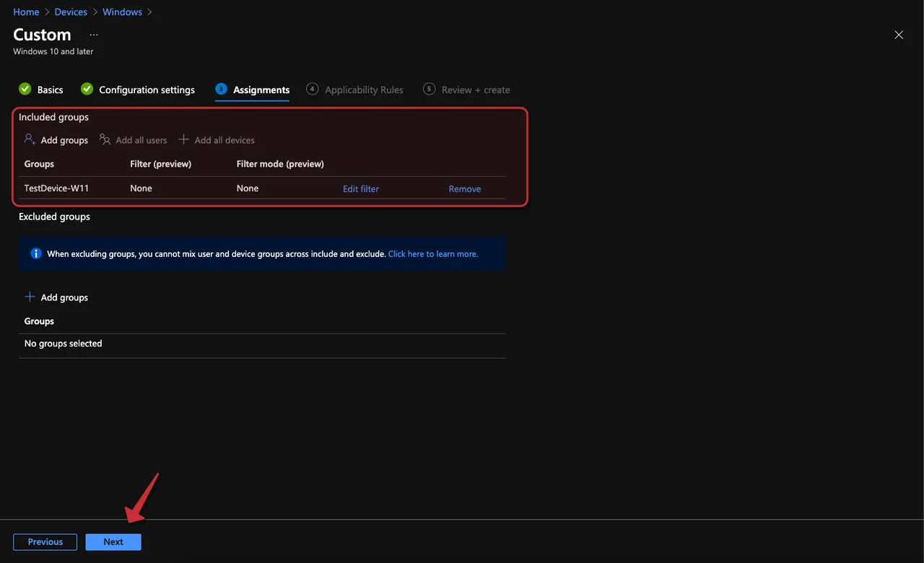The height and width of the screenshot is (563, 924).
Task: Click the plus icon beside Add all devices
Action: click(x=183, y=139)
